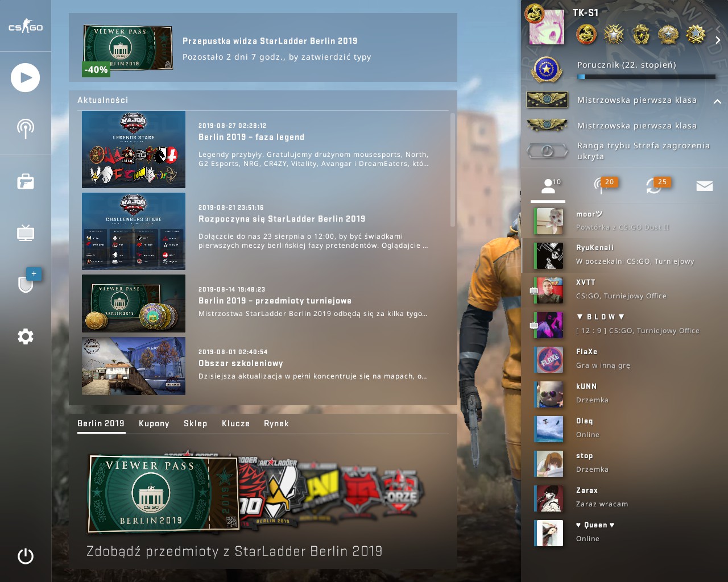Open the Sklep store tab
Screen dimensions: 728x582
[196, 423]
